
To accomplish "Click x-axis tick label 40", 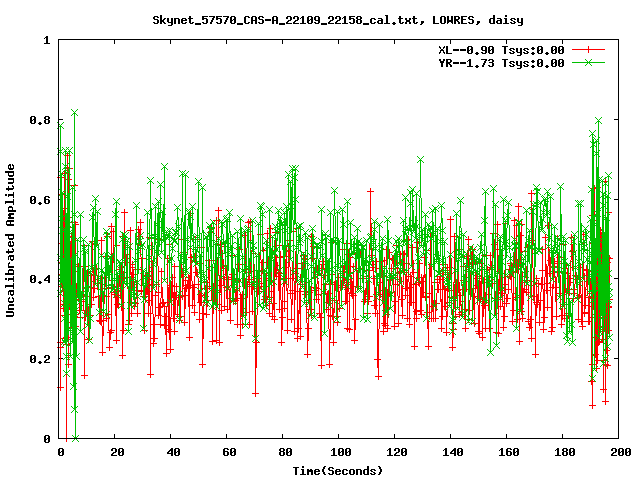I will pos(173,452).
